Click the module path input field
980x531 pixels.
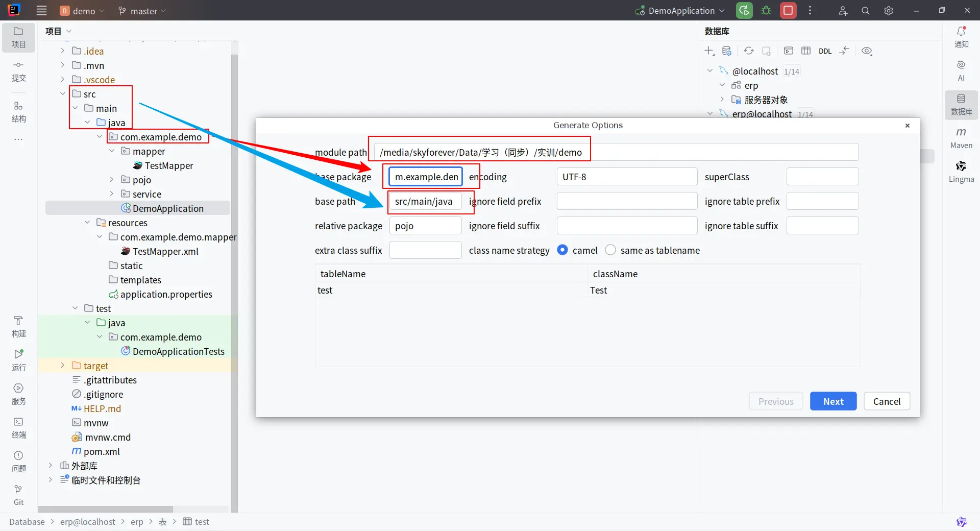tap(616, 152)
